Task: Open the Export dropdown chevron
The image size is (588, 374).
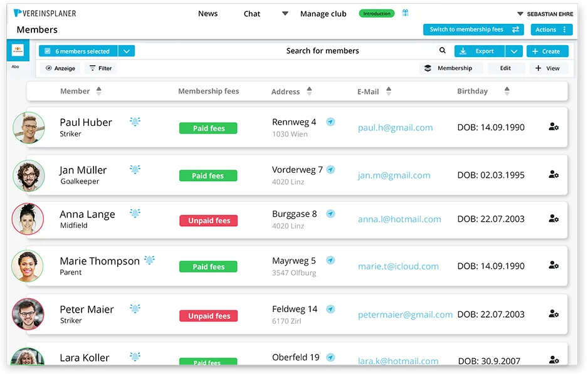Action: 513,51
